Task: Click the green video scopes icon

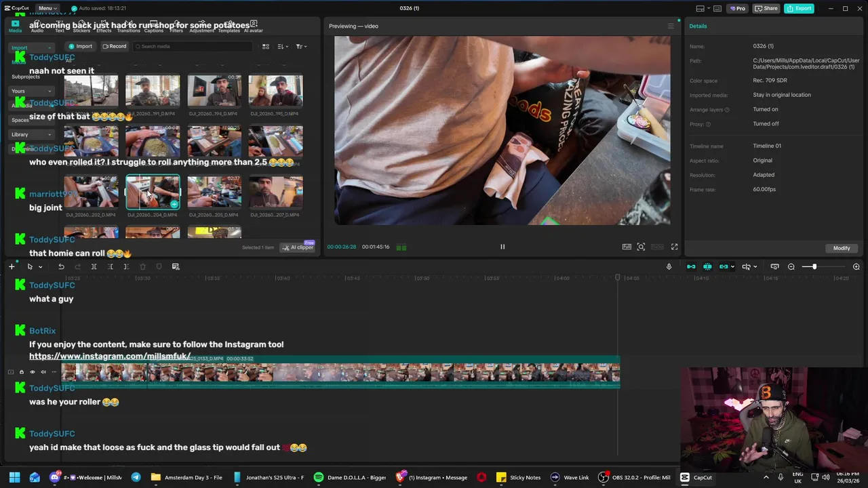Action: pos(401,247)
